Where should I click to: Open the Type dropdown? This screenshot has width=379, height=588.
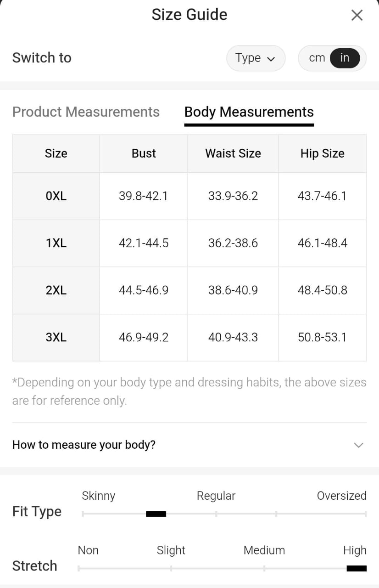click(256, 58)
